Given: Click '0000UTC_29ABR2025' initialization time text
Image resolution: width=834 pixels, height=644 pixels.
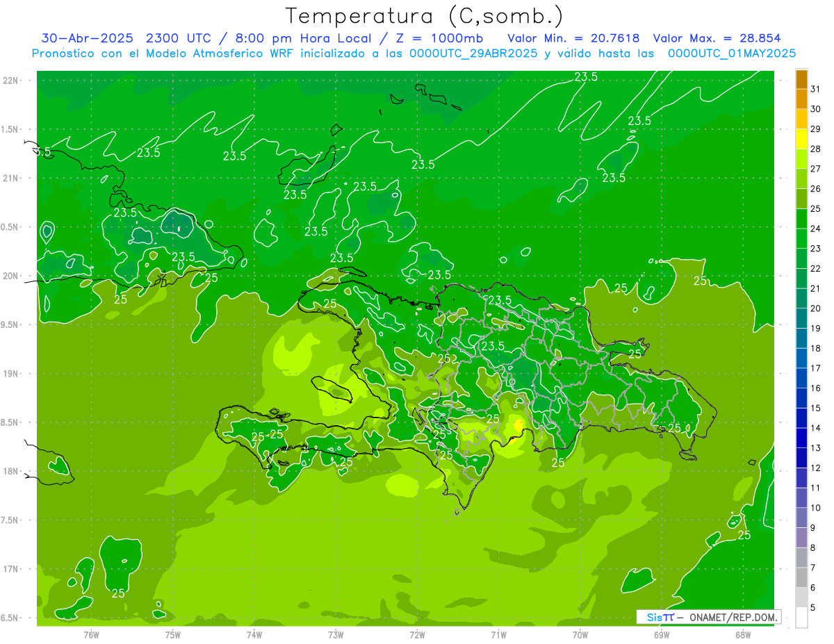Looking at the screenshot, I should (474, 53).
